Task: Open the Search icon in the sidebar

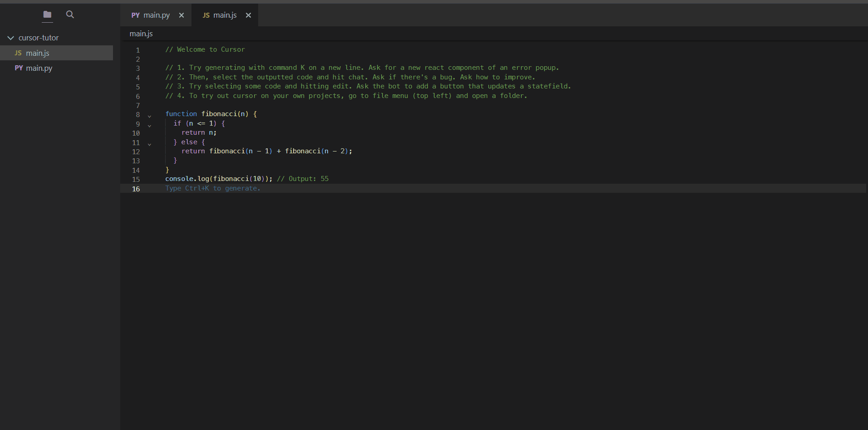Action: click(x=70, y=15)
